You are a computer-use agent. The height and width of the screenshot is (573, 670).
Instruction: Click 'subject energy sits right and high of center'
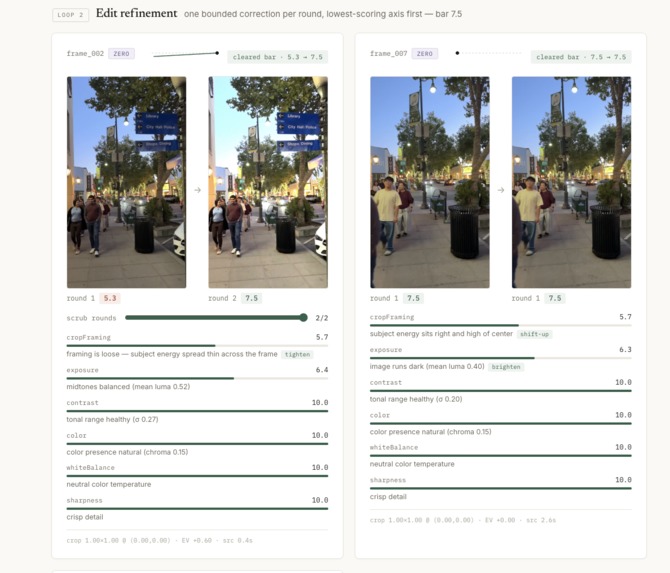click(x=441, y=334)
